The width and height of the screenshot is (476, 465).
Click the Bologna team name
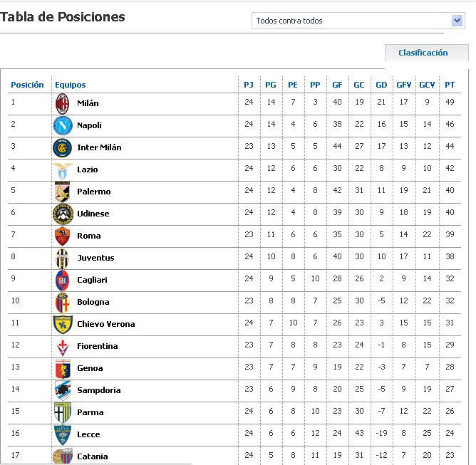[x=93, y=302]
